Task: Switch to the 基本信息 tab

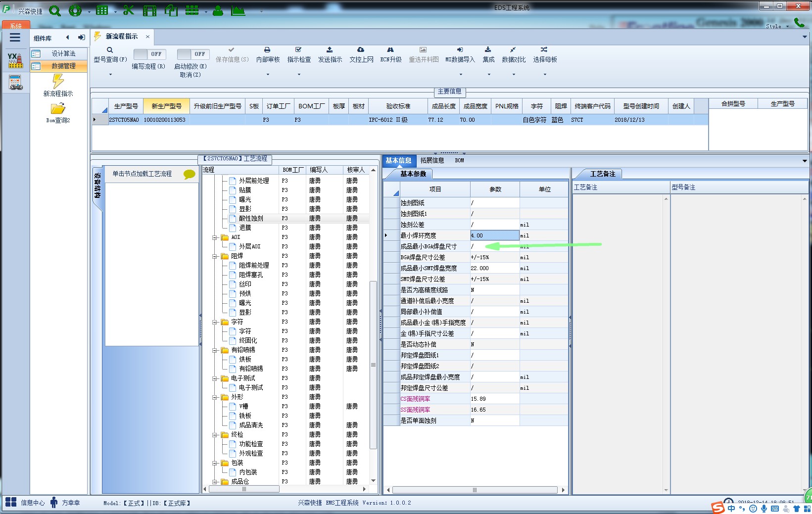Action: pyautogui.click(x=399, y=160)
